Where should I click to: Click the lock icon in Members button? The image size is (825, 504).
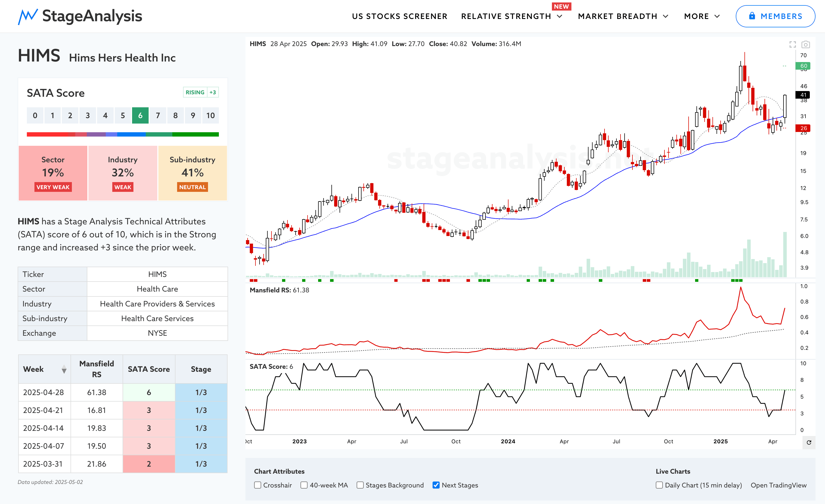(752, 16)
